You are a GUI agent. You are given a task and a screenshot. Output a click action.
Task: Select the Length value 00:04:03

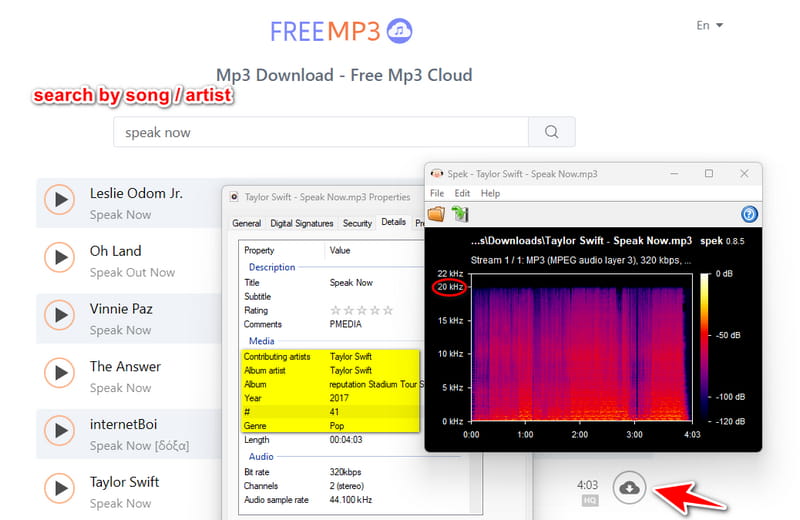point(346,439)
